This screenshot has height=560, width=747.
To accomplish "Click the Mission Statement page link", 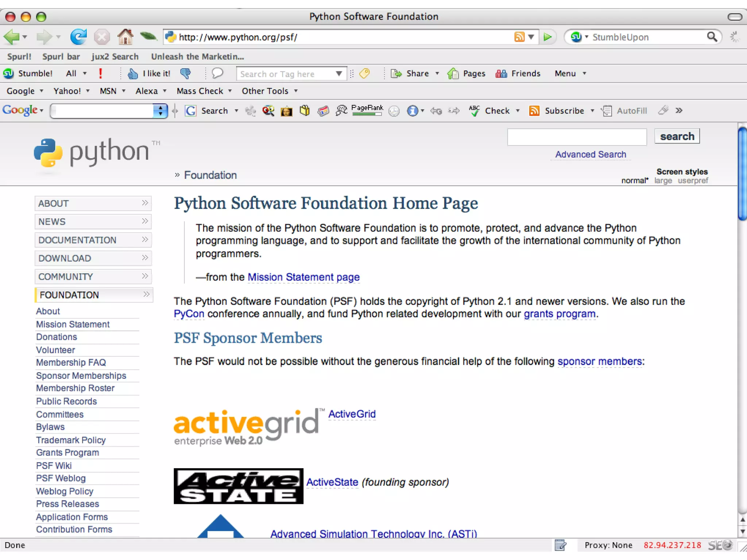I will (x=303, y=277).
